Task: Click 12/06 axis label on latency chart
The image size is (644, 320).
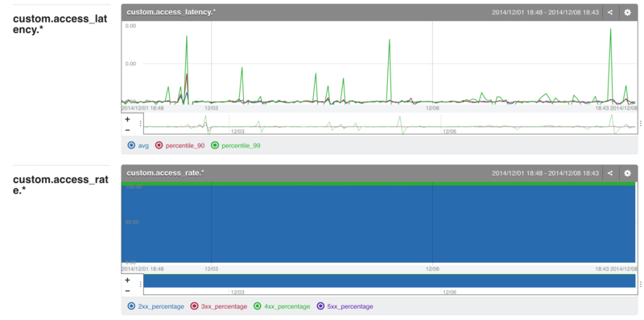Action: point(432,108)
